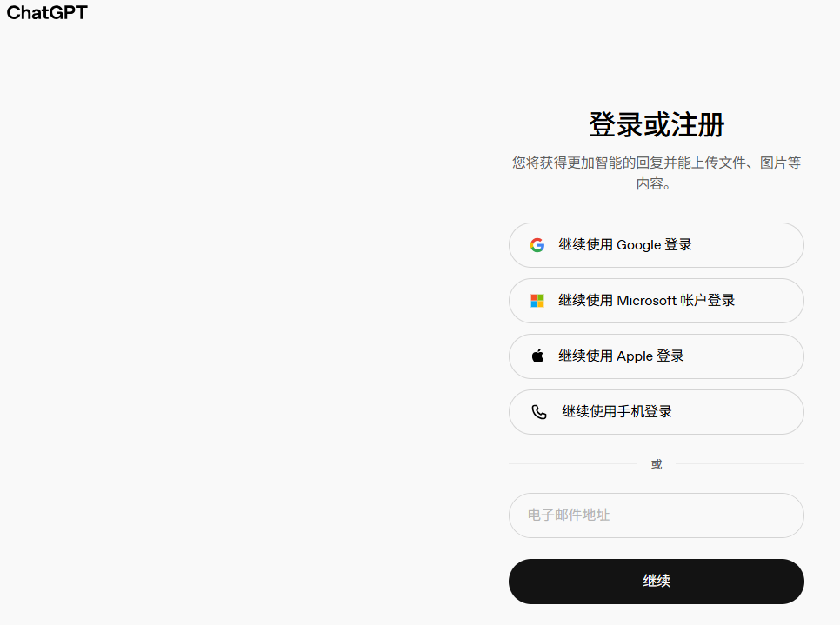Click the Microsoft four-square logo icon

coord(537,301)
